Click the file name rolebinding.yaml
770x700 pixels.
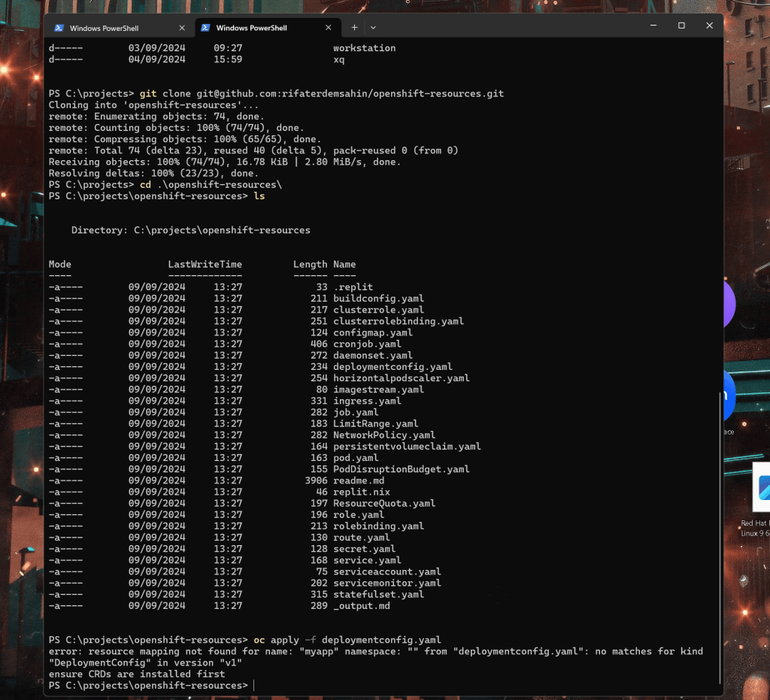tap(378, 526)
